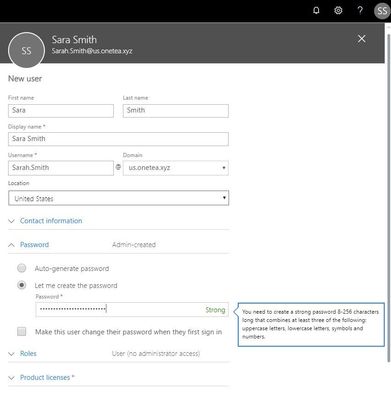Open the notifications bell icon
391x400 pixels.
click(x=316, y=11)
